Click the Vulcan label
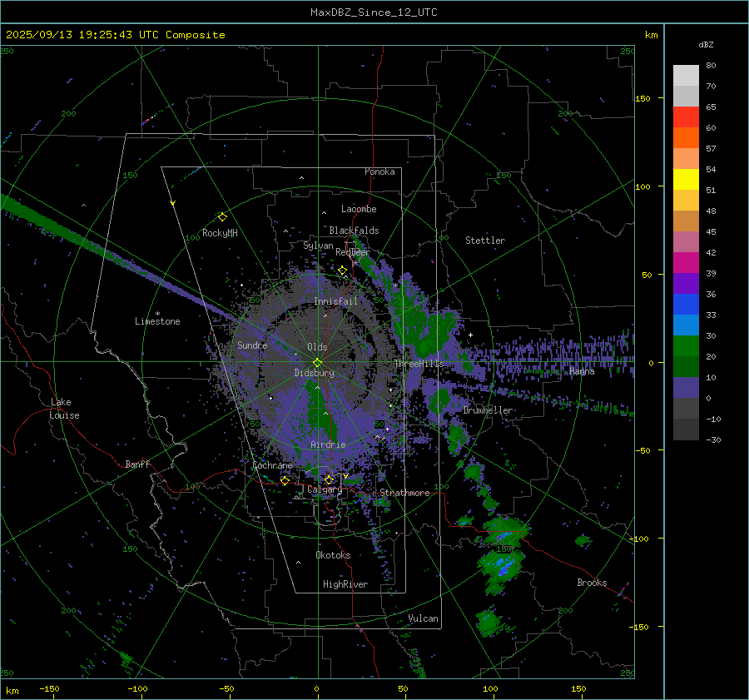This screenshot has width=749, height=700. 423,618
